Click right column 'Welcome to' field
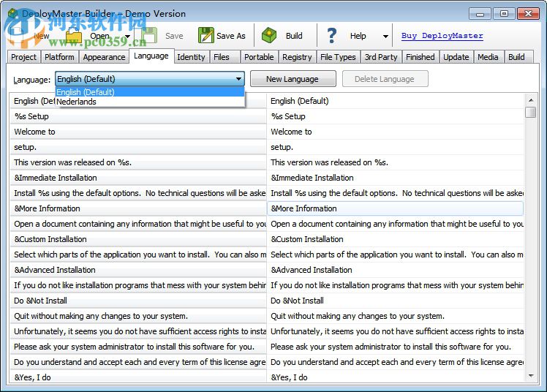Image resolution: width=547 pixels, height=392 pixels. tap(395, 132)
